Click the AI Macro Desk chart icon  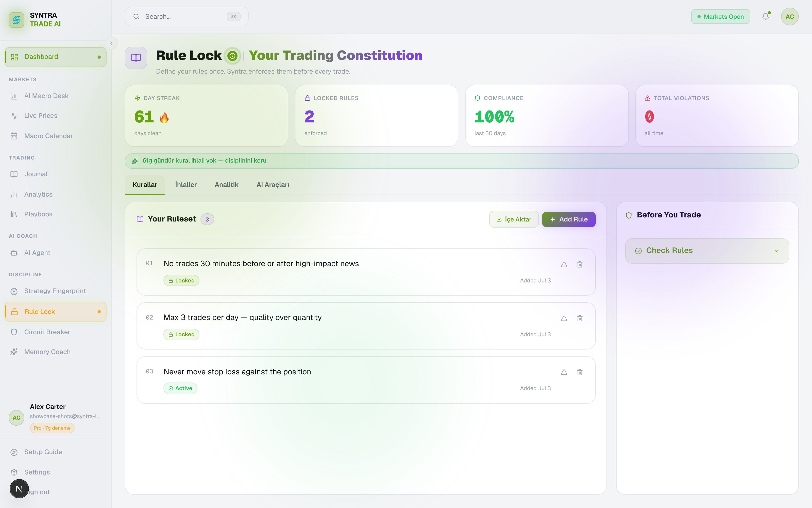coord(14,97)
